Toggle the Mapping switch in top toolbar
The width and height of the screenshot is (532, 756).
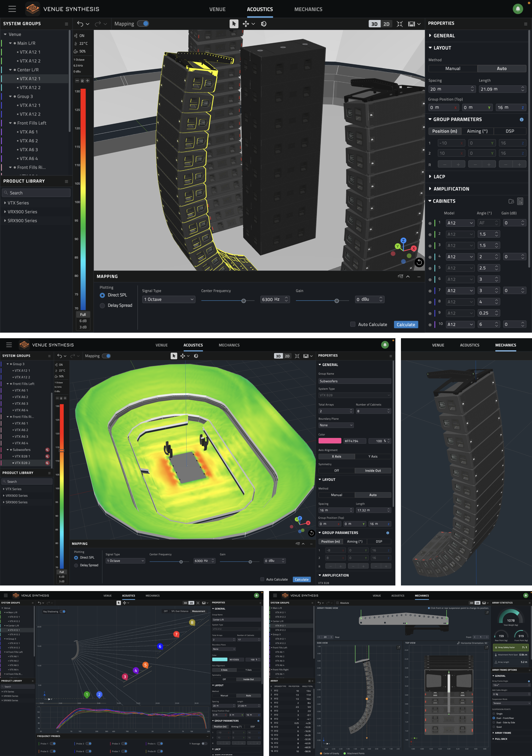pyautogui.click(x=143, y=24)
